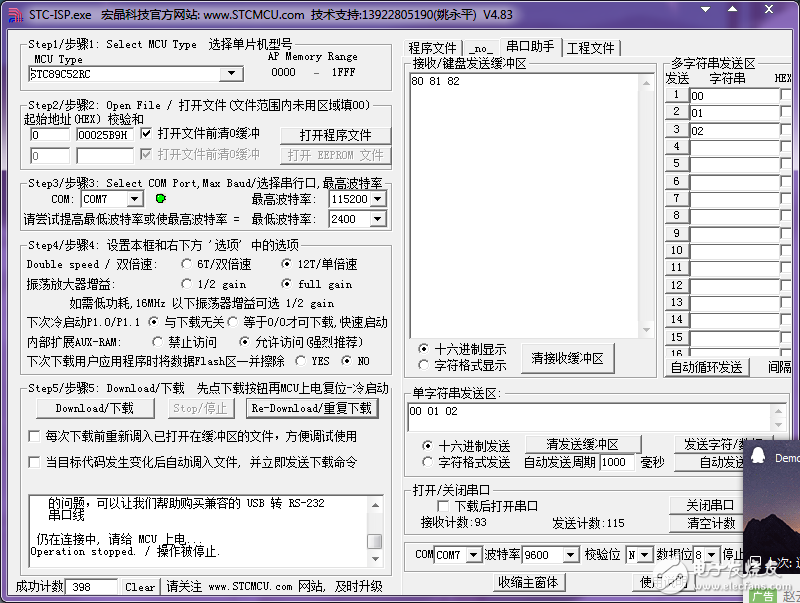Enable 当目标代码发生变化后自动调入 checkbox
Image resolution: width=800 pixels, height=603 pixels.
tap(34, 462)
